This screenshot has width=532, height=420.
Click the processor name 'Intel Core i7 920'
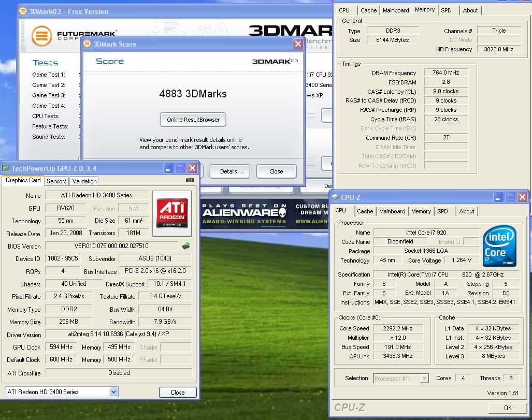426,233
